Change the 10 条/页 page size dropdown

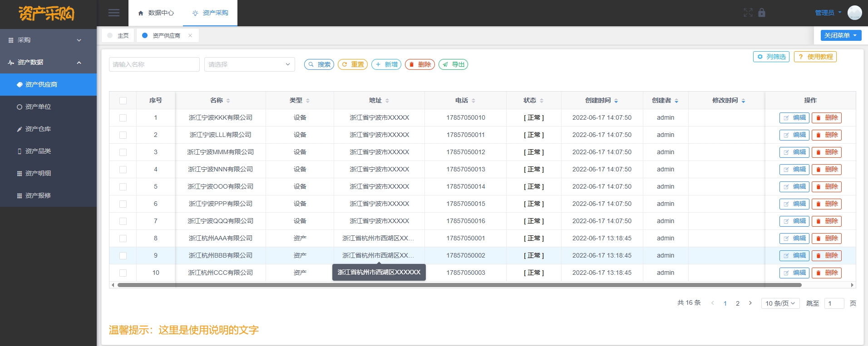click(780, 303)
